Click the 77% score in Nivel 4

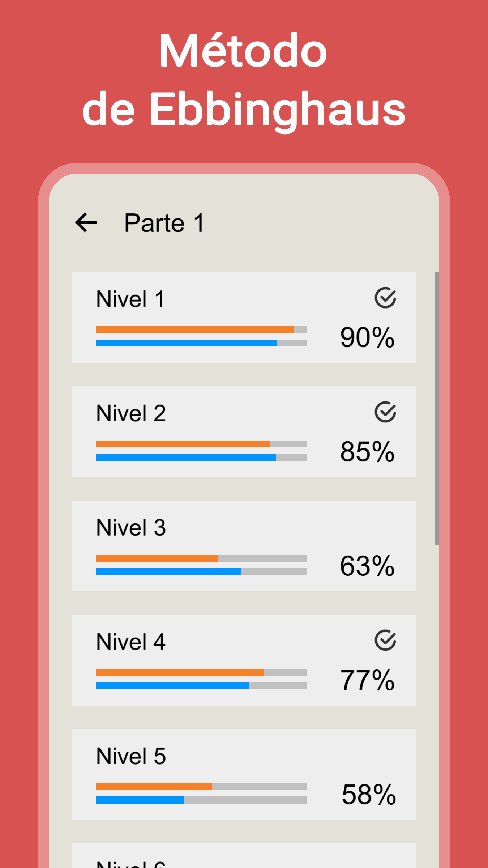(x=367, y=680)
